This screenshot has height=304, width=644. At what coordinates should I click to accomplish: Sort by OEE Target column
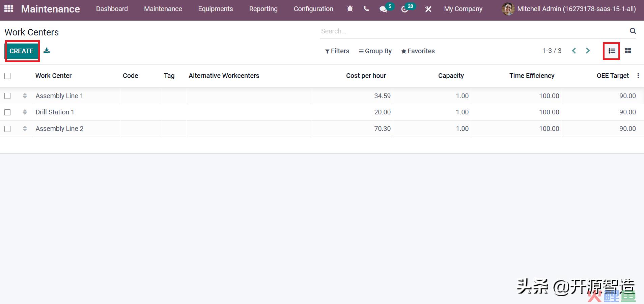point(613,76)
